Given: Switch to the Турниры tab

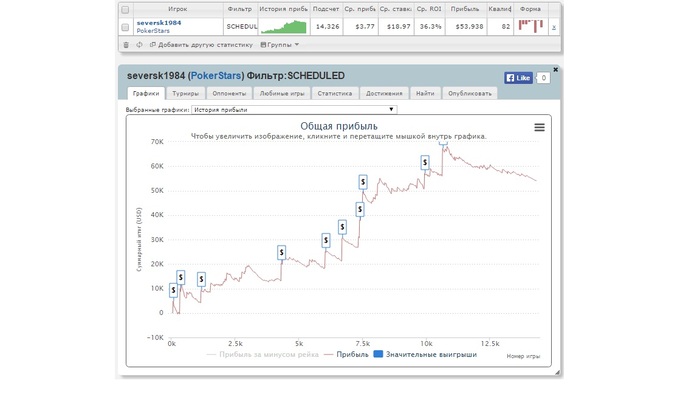Looking at the screenshot, I should [x=186, y=93].
